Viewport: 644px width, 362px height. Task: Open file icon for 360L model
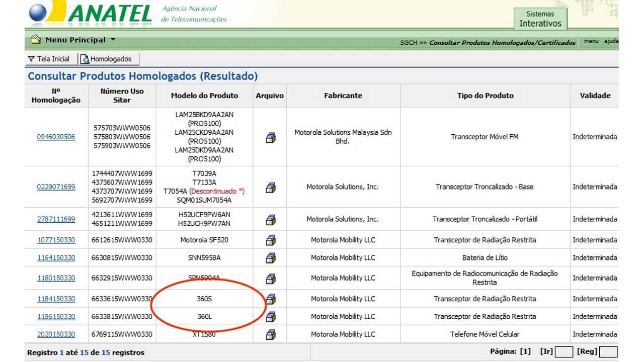click(270, 317)
